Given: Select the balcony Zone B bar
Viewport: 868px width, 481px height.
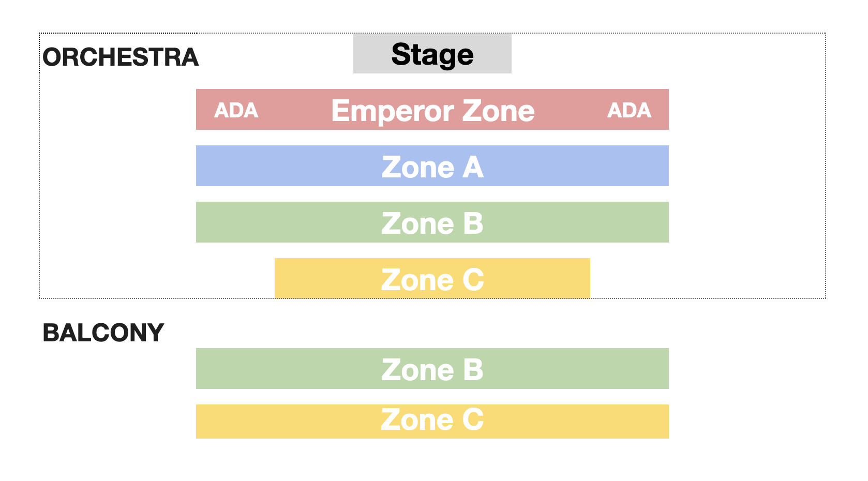Looking at the screenshot, I should click(432, 368).
